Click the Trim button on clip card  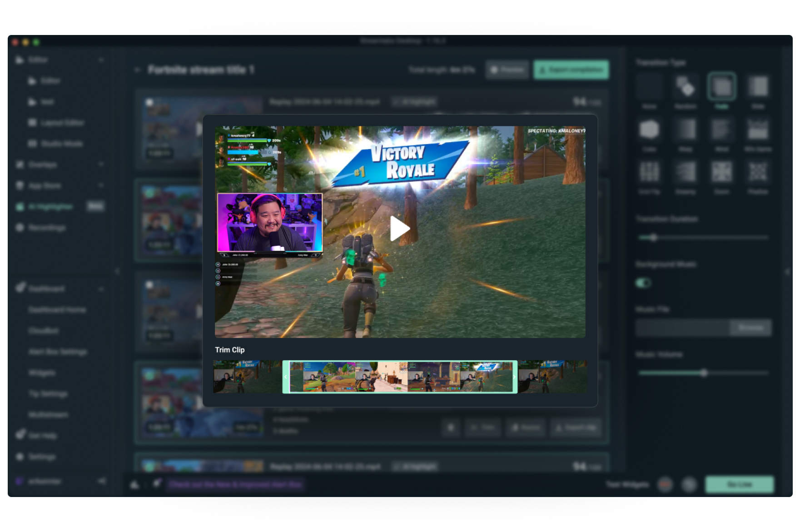(x=483, y=428)
